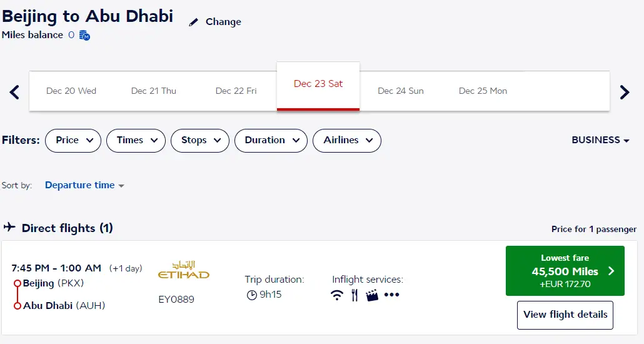Open the Price filter dropdown
This screenshot has height=344, width=644.
point(73,140)
